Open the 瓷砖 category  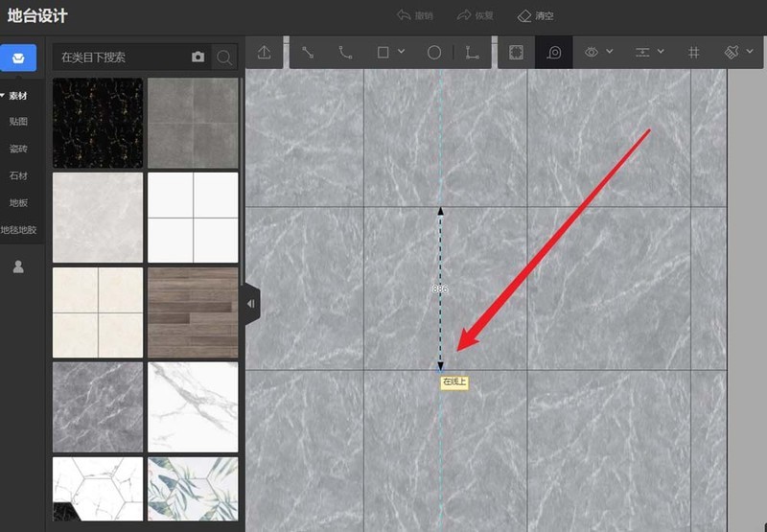18,149
